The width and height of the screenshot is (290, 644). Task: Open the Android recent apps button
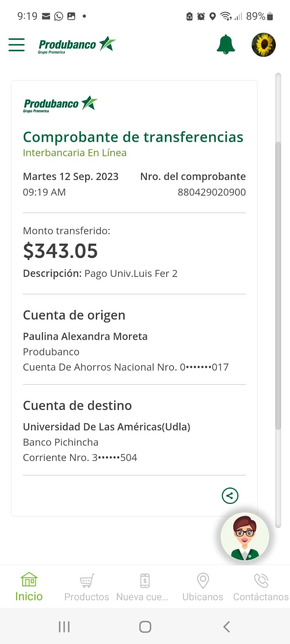pyautogui.click(x=64, y=626)
